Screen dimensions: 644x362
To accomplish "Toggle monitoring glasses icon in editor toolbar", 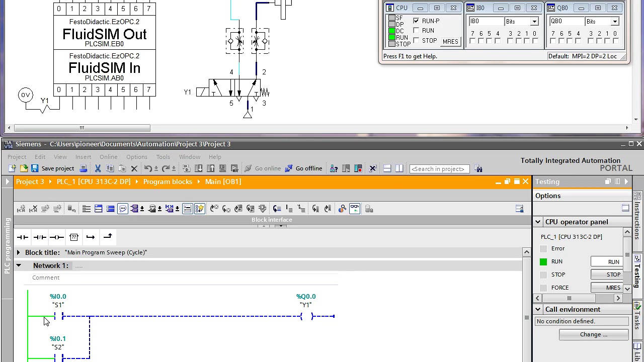I will tap(355, 209).
